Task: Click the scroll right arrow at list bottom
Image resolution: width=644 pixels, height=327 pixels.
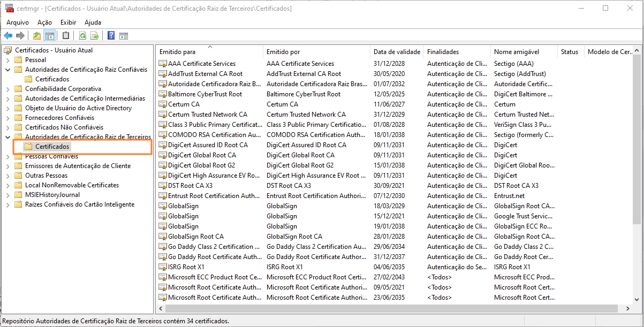Action: [x=627, y=309]
